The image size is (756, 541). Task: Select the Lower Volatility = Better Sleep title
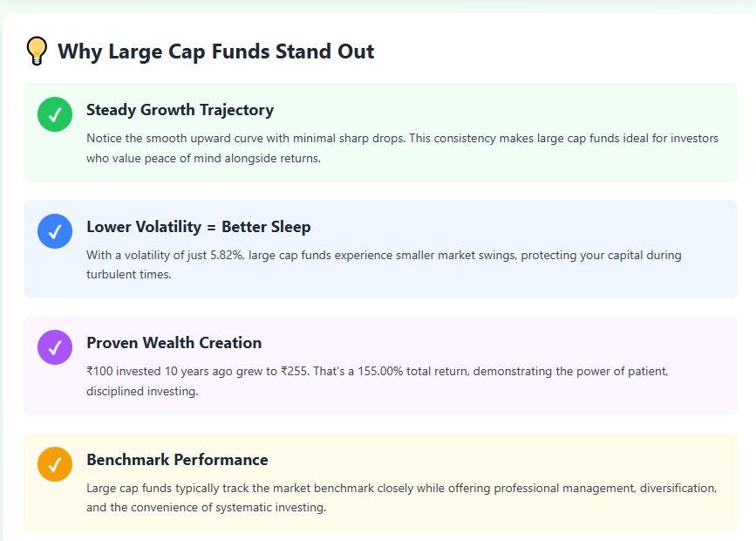[x=198, y=227]
